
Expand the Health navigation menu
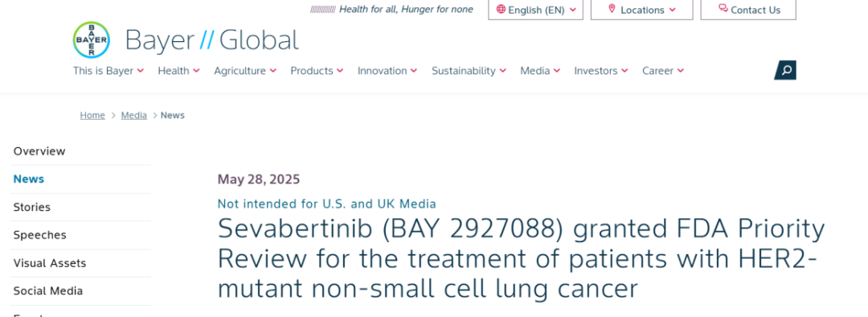coord(178,71)
